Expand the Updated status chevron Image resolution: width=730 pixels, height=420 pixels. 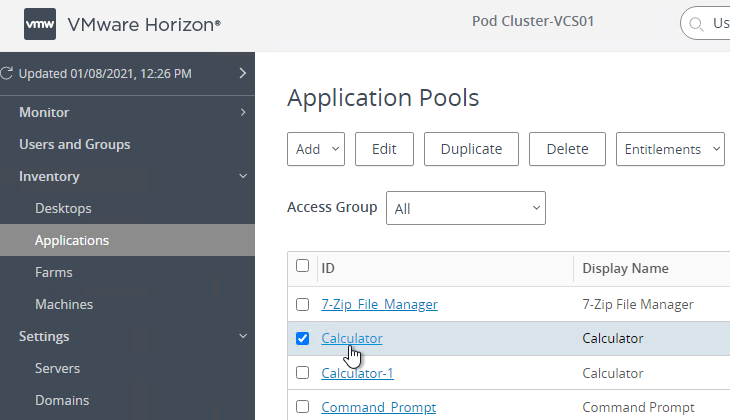click(x=243, y=73)
